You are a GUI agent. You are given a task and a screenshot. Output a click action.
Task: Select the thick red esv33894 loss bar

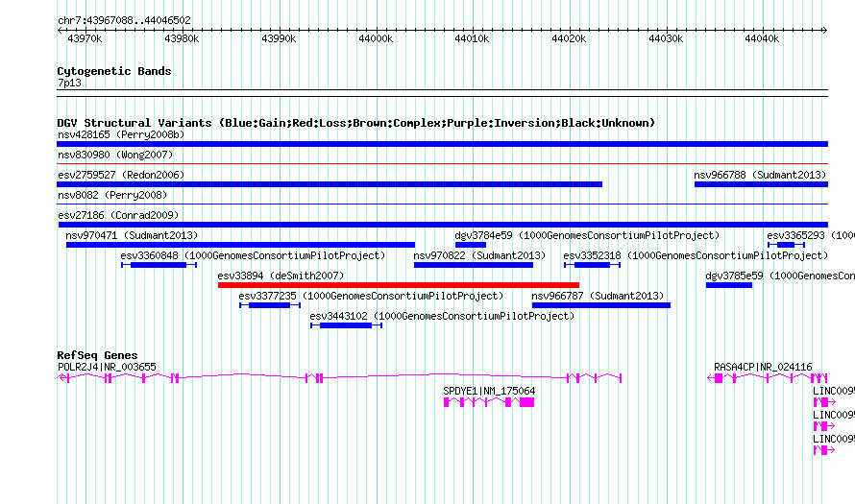(399, 285)
